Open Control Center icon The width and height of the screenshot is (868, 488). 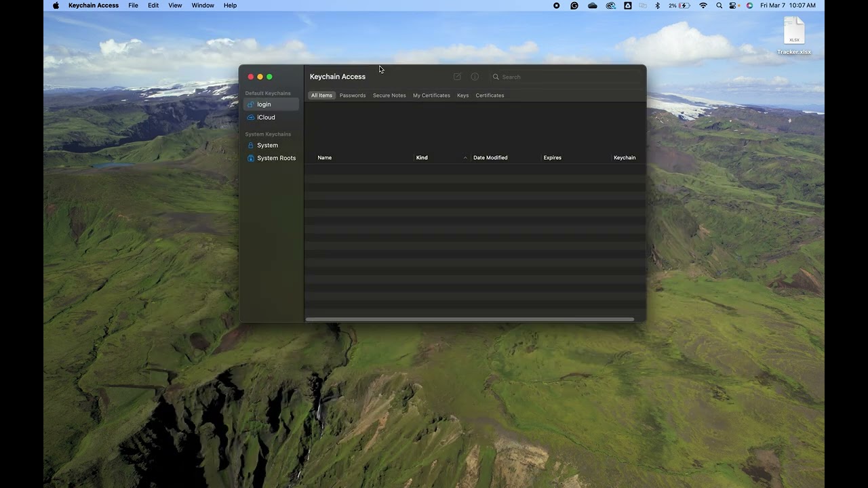click(x=734, y=5)
